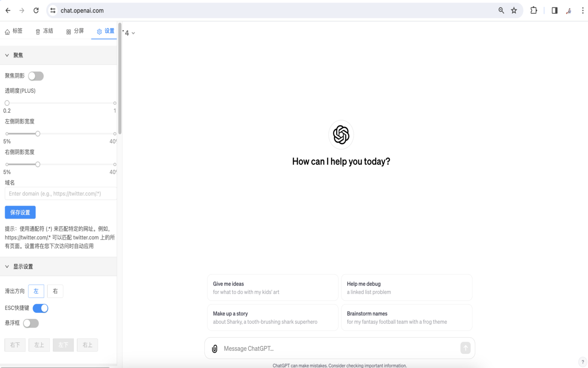
Task: Choose the 左下 position option
Action: pos(63,345)
